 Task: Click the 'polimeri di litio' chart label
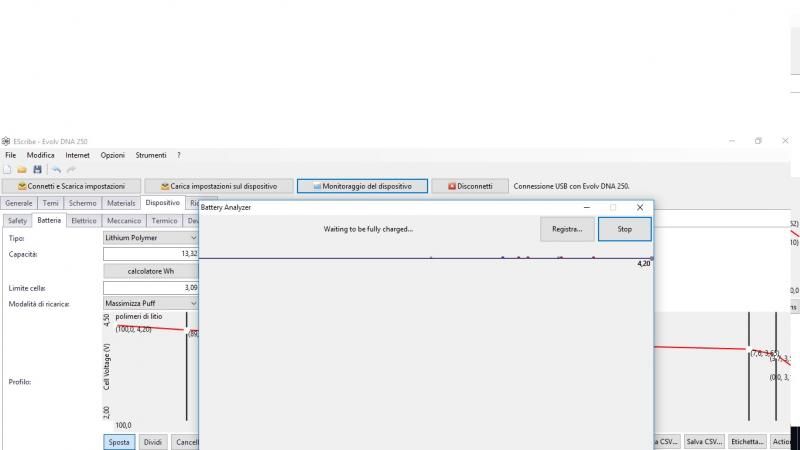pos(139,316)
